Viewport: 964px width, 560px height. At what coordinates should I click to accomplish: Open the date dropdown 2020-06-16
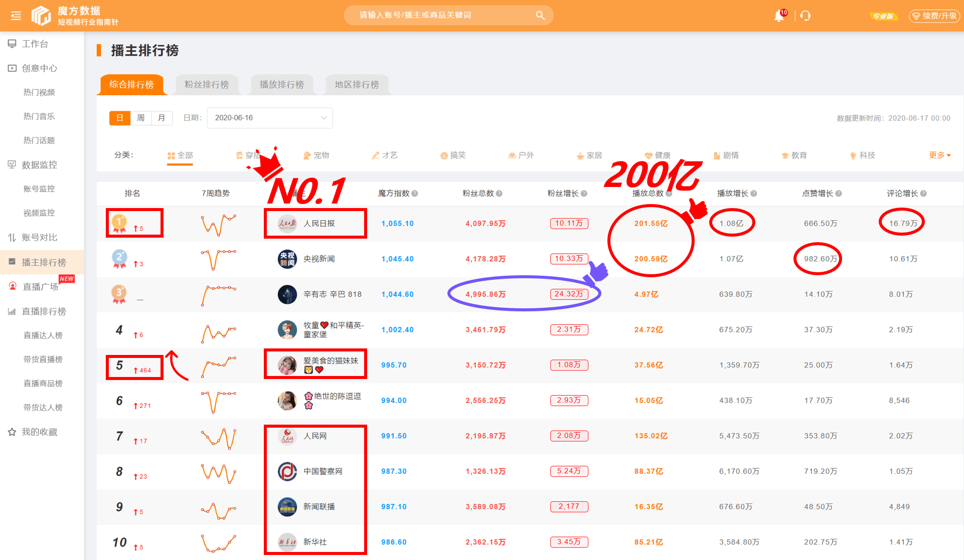[x=270, y=118]
